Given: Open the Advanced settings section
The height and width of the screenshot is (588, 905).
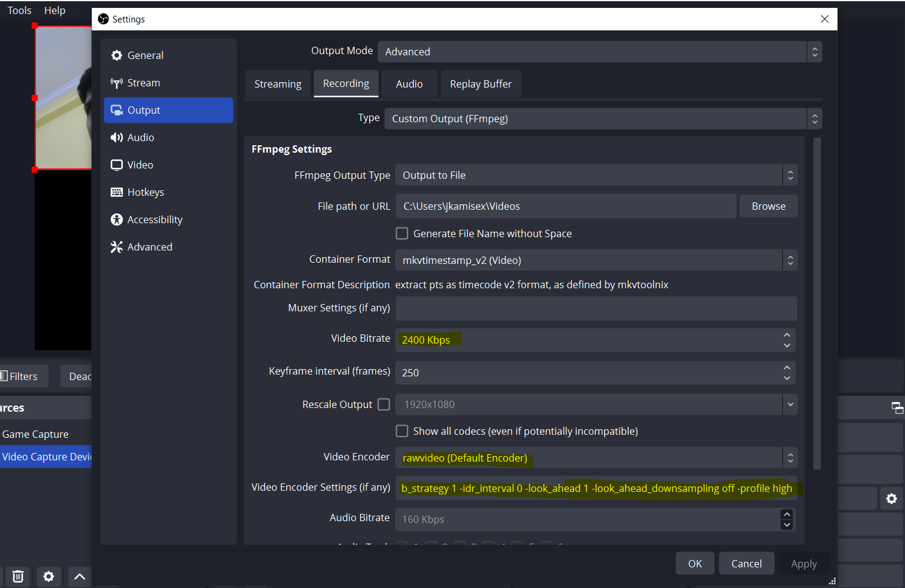Looking at the screenshot, I should (x=150, y=247).
